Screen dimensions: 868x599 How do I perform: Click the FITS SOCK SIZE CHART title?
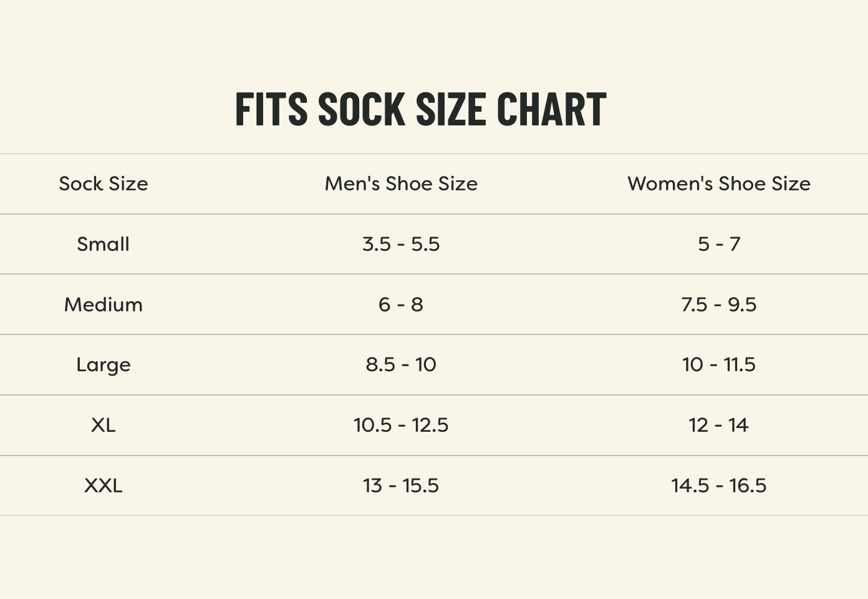pyautogui.click(x=420, y=109)
